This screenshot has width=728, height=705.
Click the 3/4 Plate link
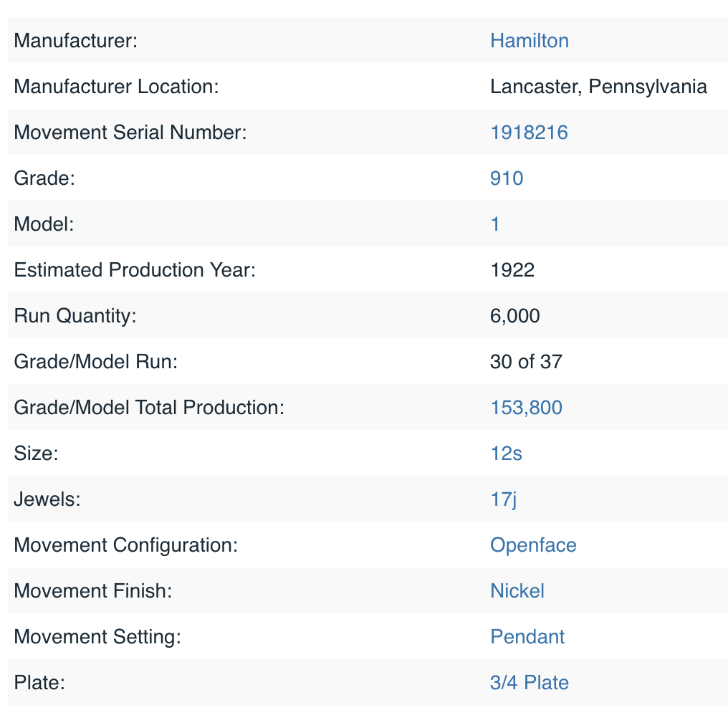tap(529, 683)
